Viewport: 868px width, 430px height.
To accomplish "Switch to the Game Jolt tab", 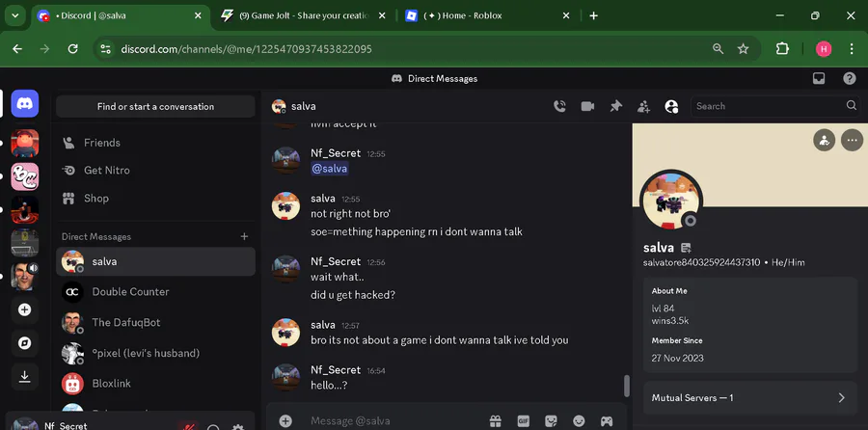I will click(x=303, y=15).
